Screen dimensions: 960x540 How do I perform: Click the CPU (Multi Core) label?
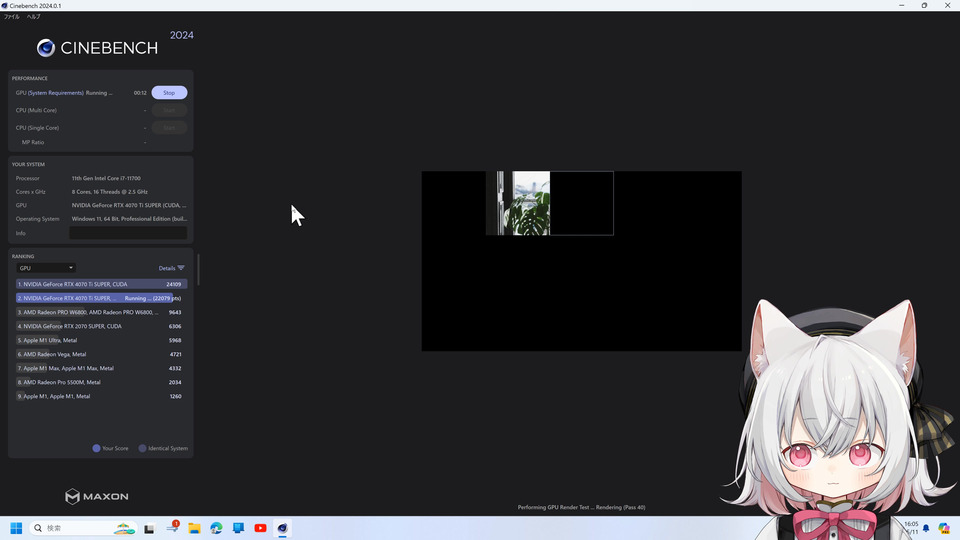tap(36, 110)
